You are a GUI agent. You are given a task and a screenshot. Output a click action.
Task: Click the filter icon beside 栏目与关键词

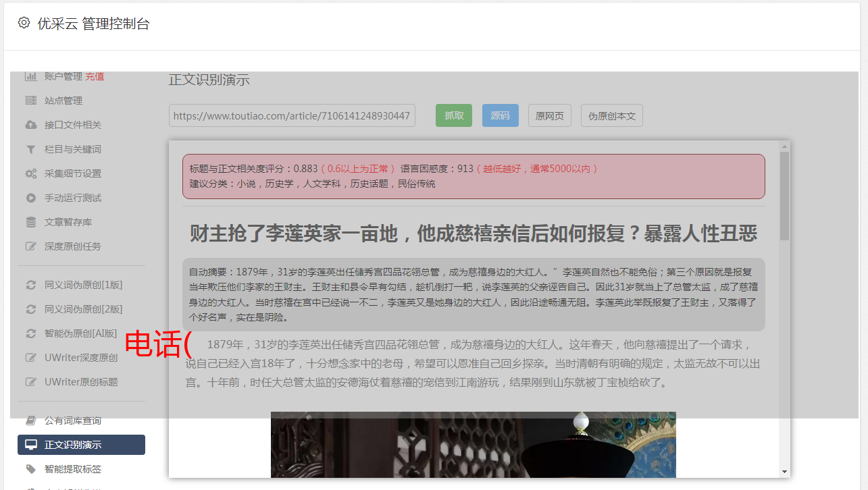pos(30,149)
